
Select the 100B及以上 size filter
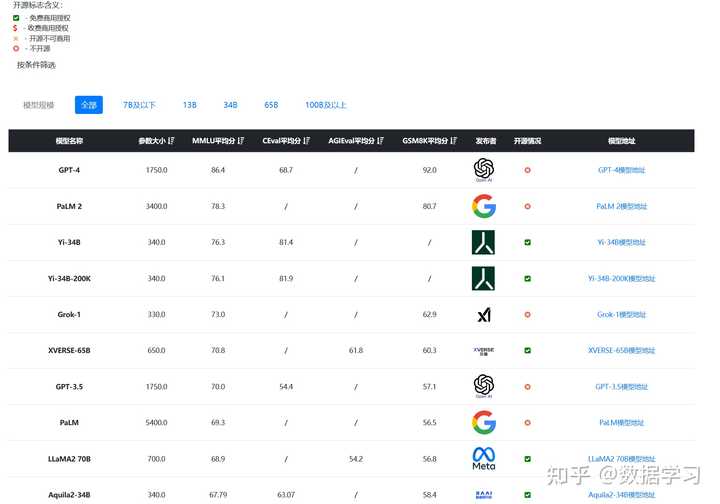326,105
